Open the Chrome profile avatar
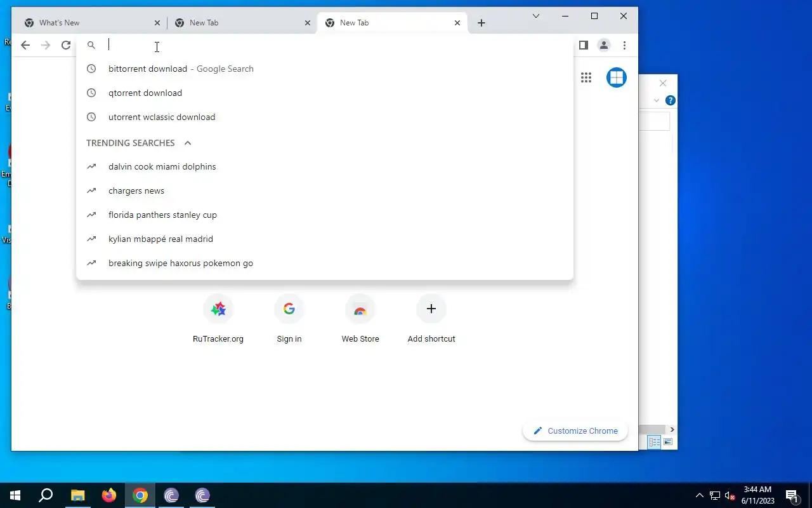Viewport: 812px width, 508px height. pos(604,45)
